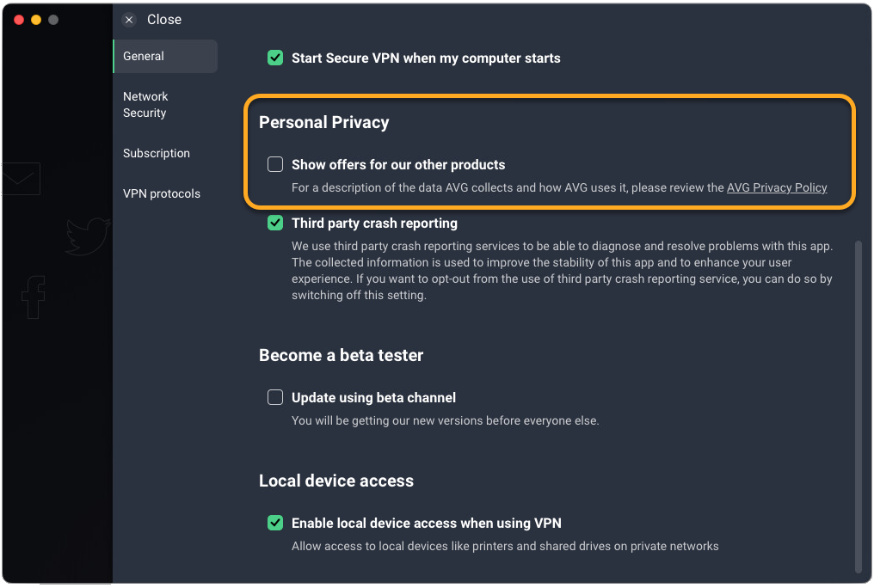Click the vertical scrollbar on the right
874x588 pixels.
[x=858, y=404]
